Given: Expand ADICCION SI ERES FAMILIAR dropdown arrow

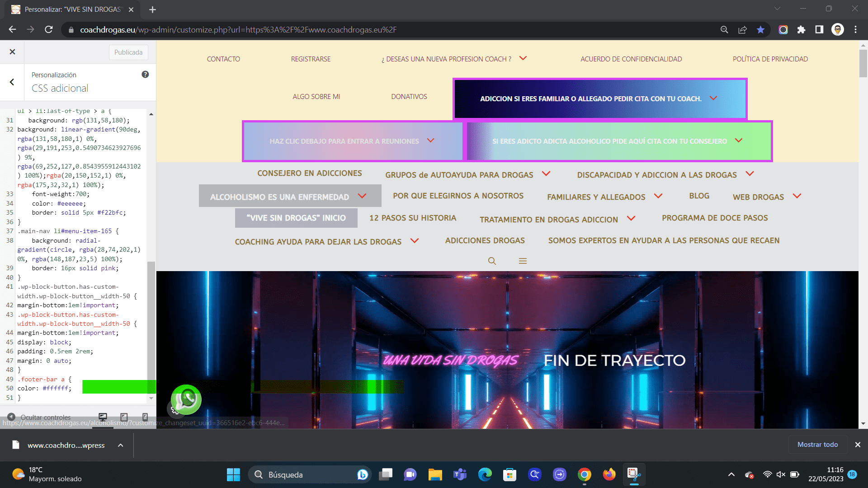Looking at the screenshot, I should [713, 98].
